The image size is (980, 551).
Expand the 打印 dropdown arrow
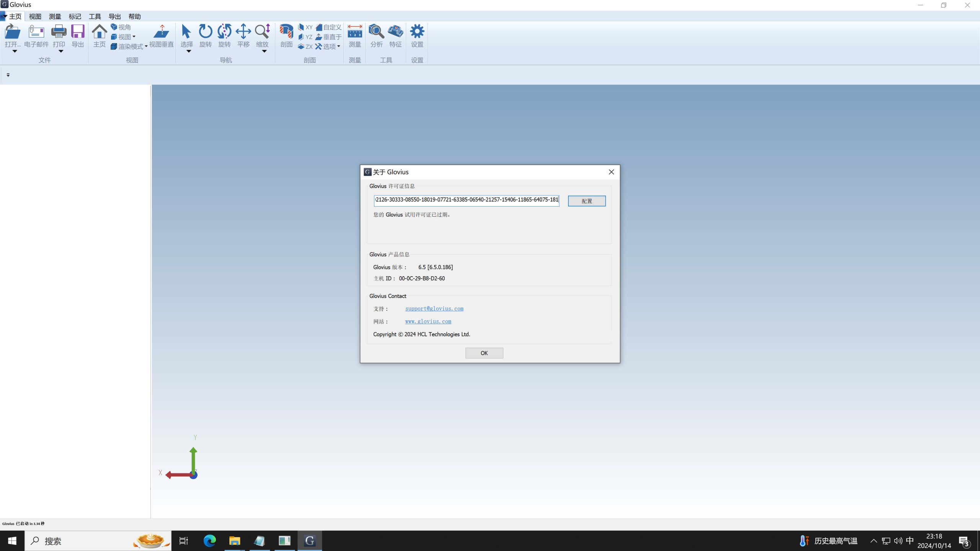(x=60, y=51)
